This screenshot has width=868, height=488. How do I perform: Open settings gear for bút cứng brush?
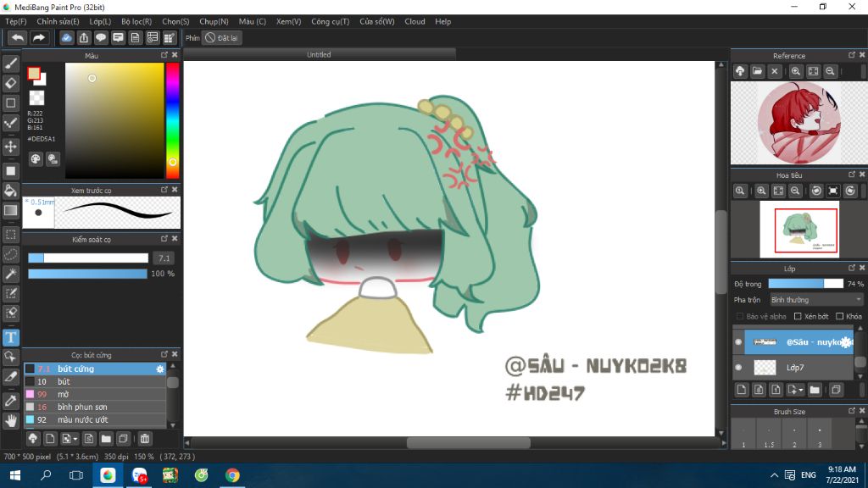(160, 369)
